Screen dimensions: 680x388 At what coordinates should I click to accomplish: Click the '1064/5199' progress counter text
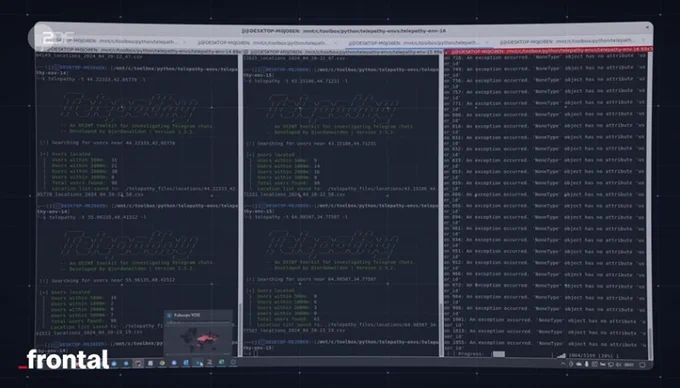pos(581,355)
